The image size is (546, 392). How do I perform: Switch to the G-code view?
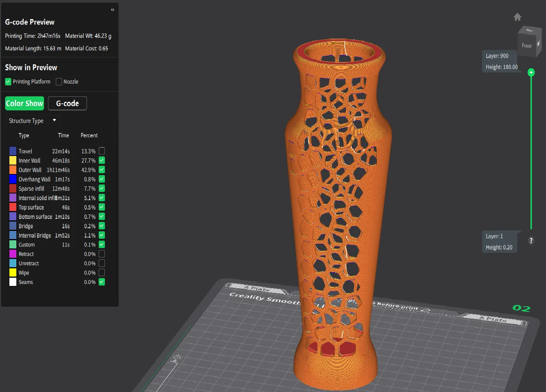point(67,103)
